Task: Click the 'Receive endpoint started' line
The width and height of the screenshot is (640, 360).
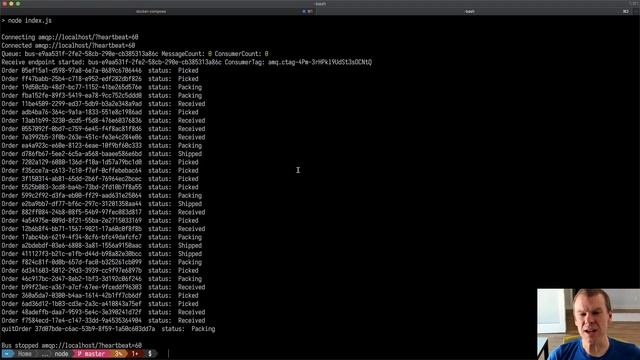Action: 187,62
